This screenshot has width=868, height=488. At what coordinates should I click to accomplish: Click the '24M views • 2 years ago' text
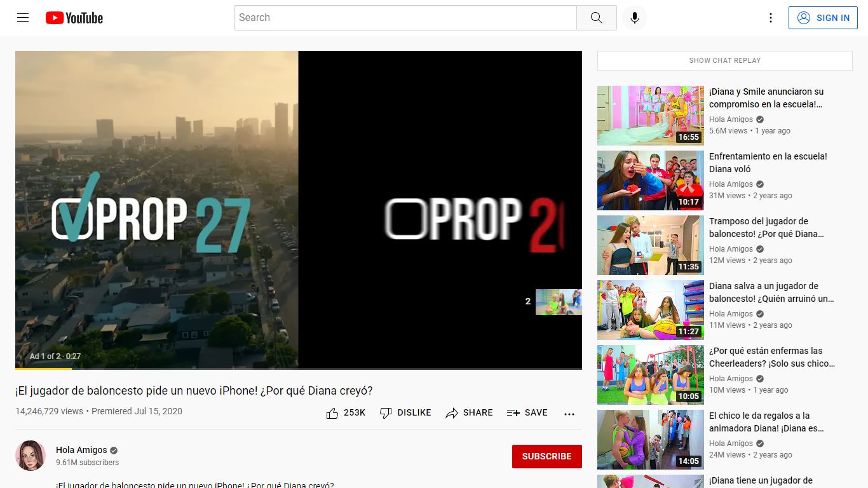750,455
